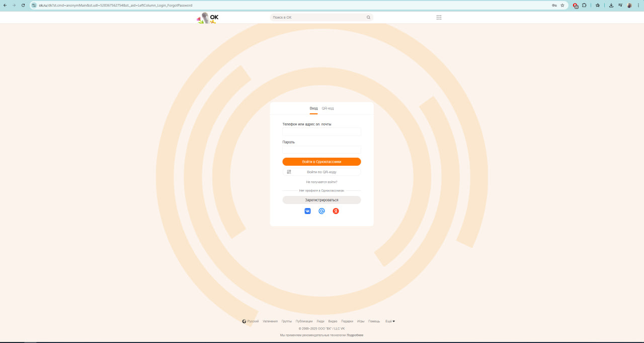The height and width of the screenshot is (343, 644).
Task: Open the saved passwords key icon
Action: (554, 5)
